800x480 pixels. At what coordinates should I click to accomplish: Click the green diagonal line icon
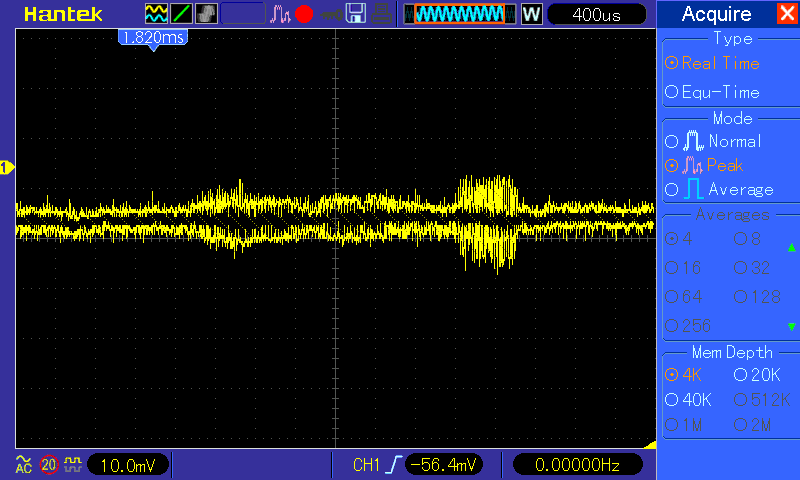(x=181, y=14)
